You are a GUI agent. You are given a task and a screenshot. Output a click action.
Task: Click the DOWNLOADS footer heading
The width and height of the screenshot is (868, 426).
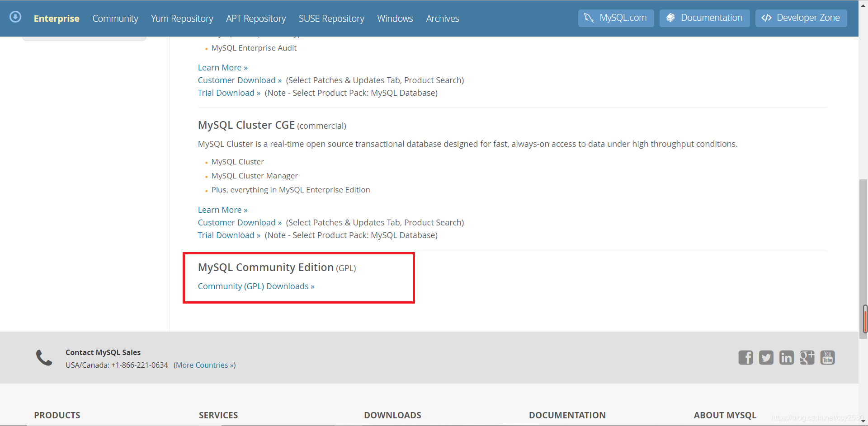pos(393,415)
